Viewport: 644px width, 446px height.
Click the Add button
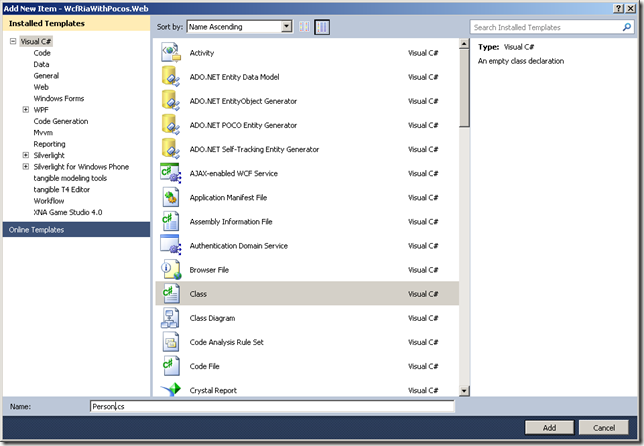[x=549, y=428]
